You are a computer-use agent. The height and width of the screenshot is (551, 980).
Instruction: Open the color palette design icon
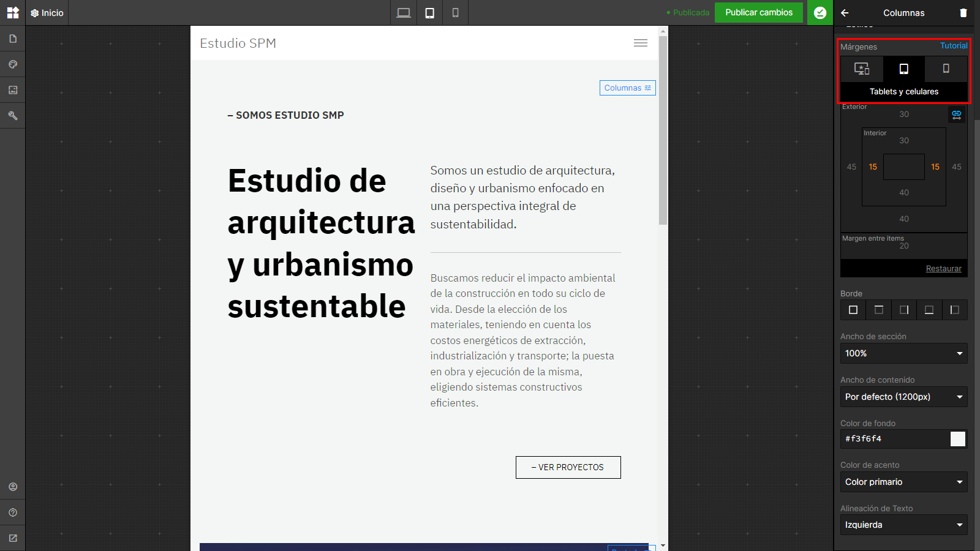pos(13,64)
